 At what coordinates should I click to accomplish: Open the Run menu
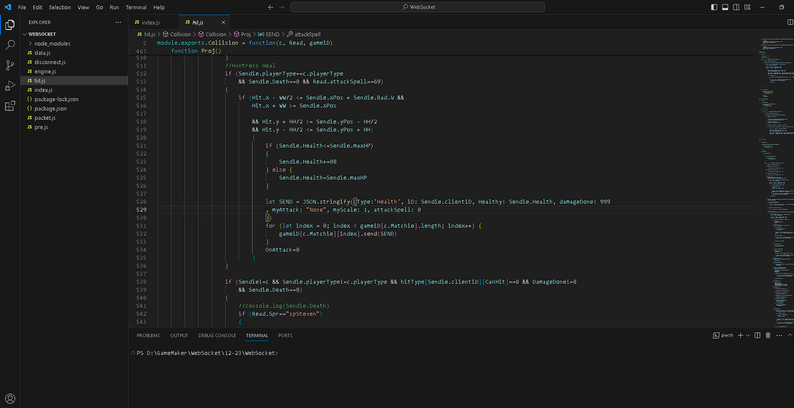tap(114, 8)
